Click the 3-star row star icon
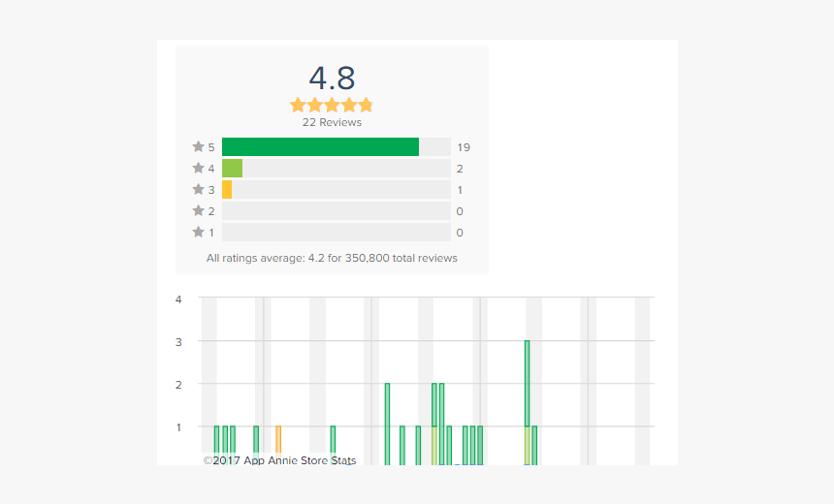The image size is (834, 504). 198,190
